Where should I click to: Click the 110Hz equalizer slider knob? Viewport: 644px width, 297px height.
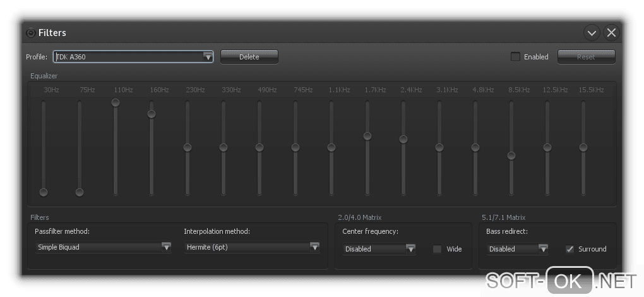click(x=116, y=102)
